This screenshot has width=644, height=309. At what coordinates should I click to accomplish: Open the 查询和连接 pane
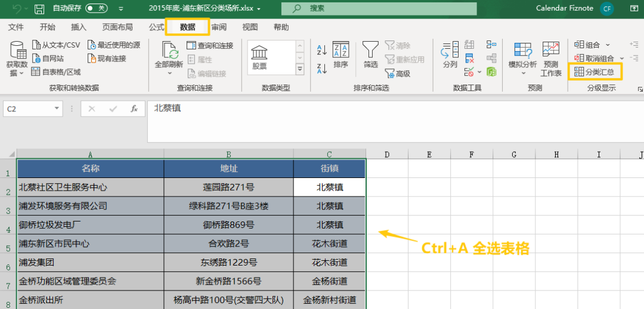(x=210, y=45)
